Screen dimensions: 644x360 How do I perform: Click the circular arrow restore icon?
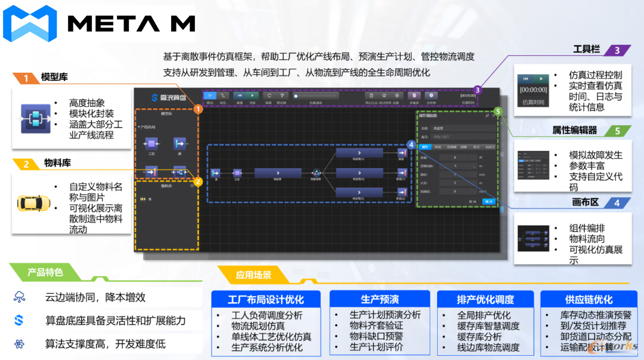[269, 95]
